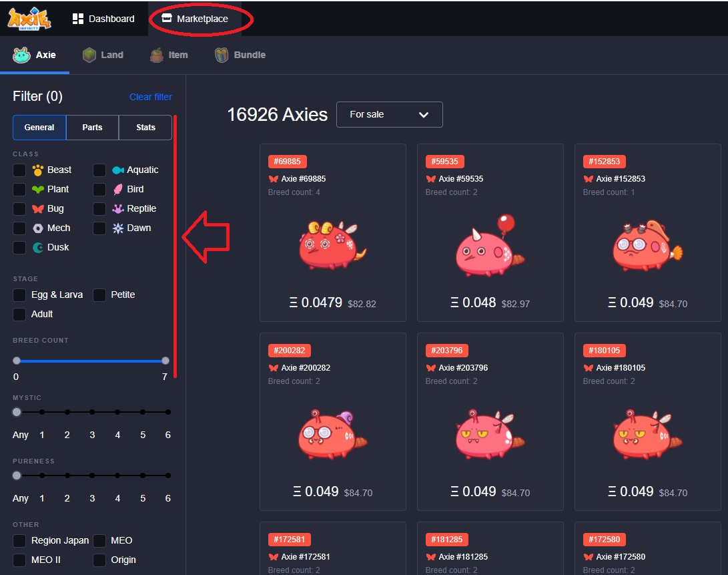
Task: Tick the Egg & Larva stage checkbox
Action: [x=19, y=295]
